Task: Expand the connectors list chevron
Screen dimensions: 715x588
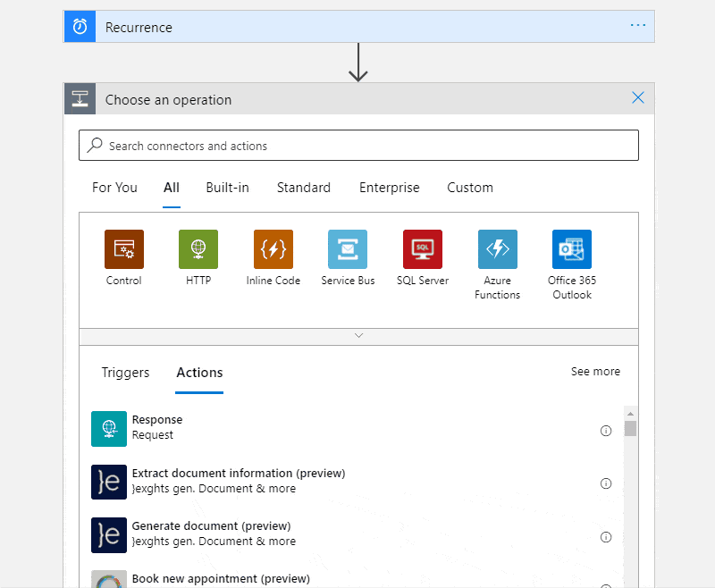Action: point(359,335)
